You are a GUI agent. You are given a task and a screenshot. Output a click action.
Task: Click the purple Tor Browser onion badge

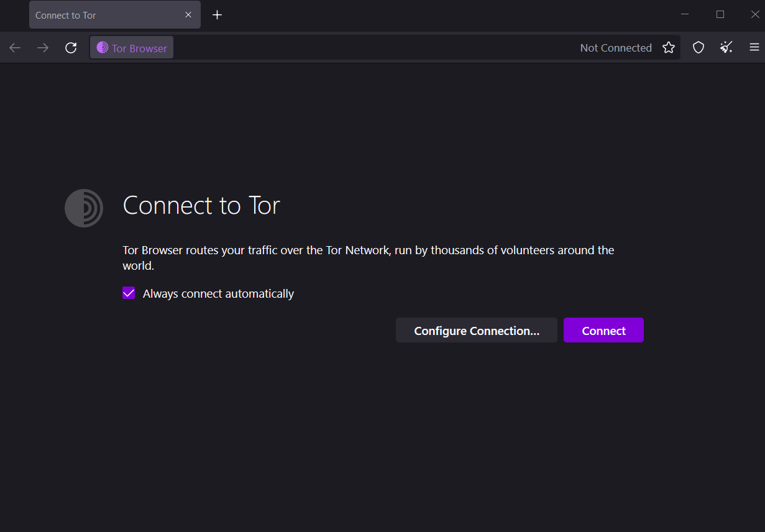(132, 48)
